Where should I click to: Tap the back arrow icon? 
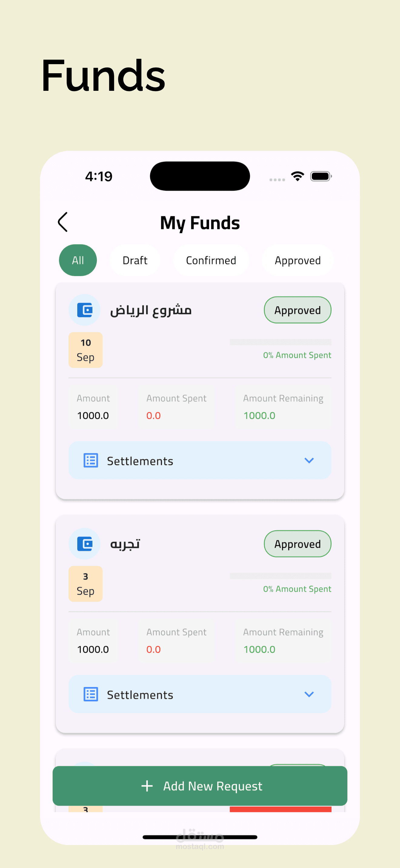click(x=63, y=222)
